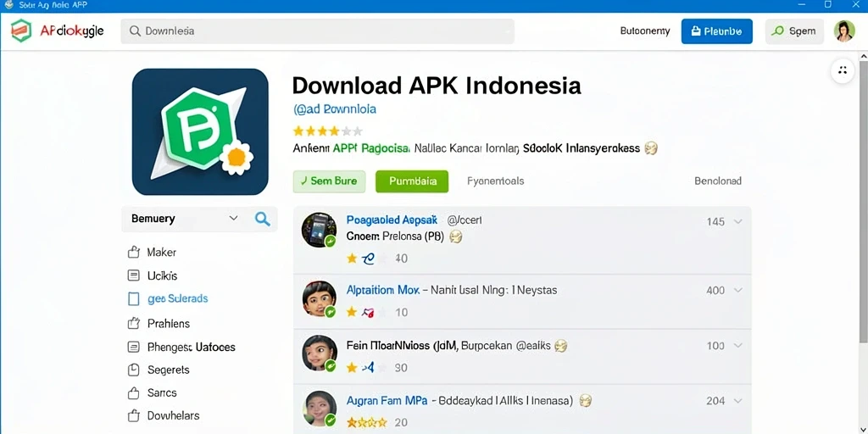This screenshot has height=434, width=868.
Task: Switch to the Fyanentoals tab
Action: [x=495, y=181]
